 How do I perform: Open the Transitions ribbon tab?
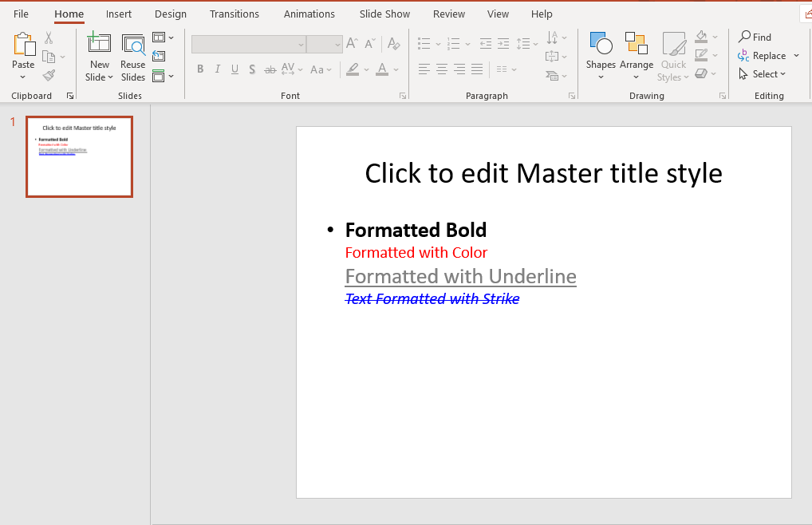[234, 14]
